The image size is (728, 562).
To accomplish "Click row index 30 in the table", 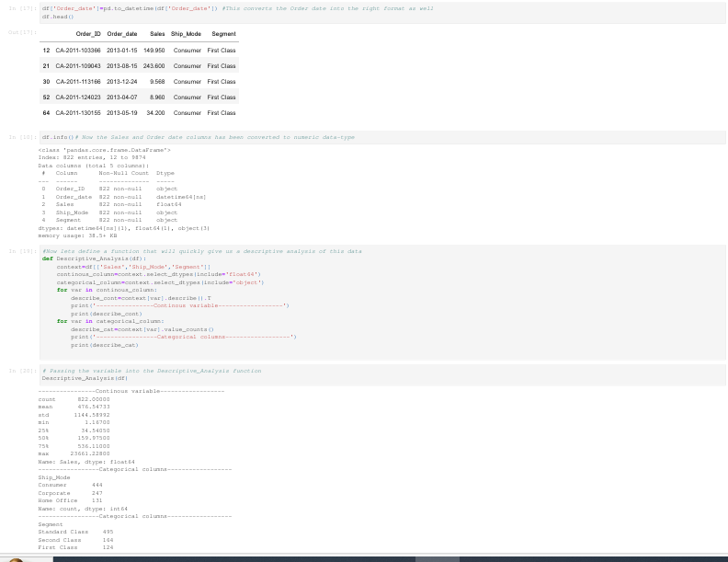I will pos(46,82).
